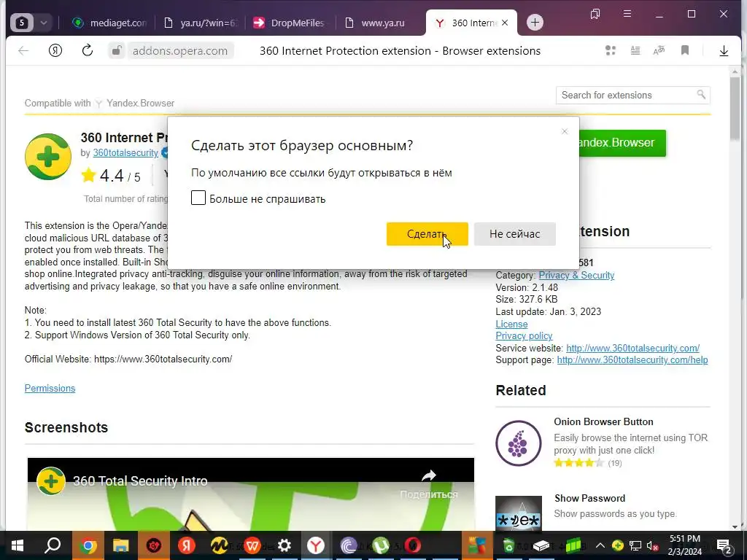
Task: Click the search magnifier icon in extensions search
Action: 701,94
